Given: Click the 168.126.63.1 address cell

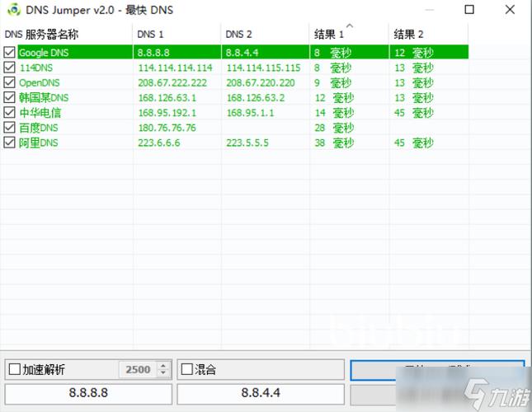Looking at the screenshot, I should (167, 97).
